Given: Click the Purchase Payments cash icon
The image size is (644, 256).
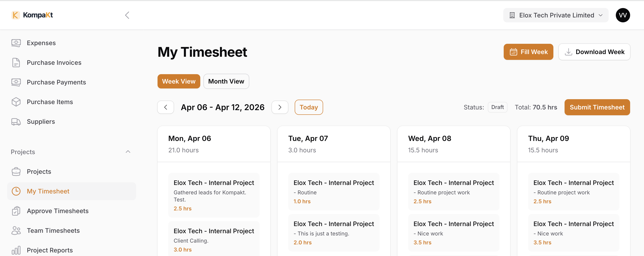Looking at the screenshot, I should pos(16,82).
